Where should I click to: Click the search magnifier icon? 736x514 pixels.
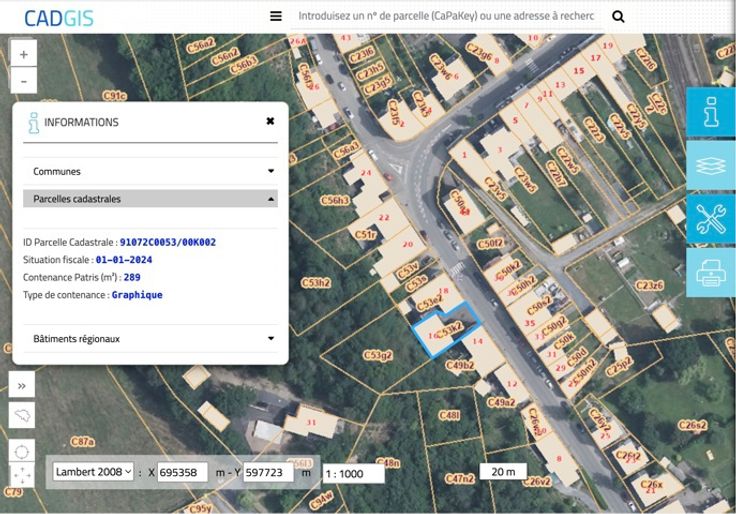coord(618,16)
